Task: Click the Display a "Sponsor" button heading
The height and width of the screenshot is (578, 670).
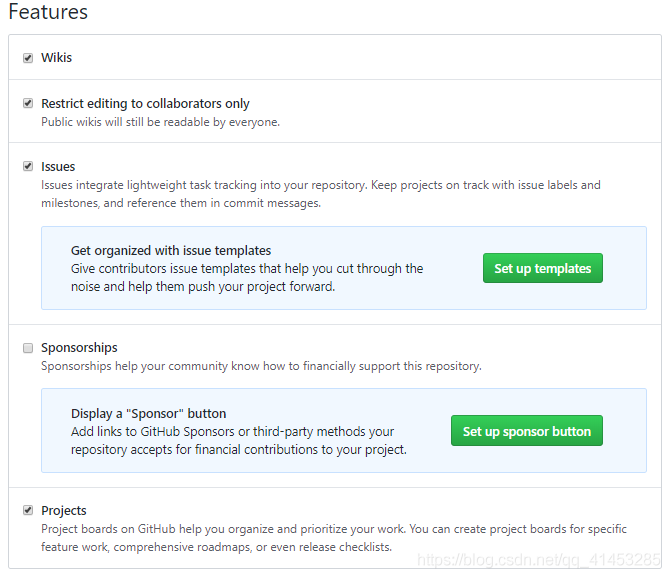Action: [148, 413]
